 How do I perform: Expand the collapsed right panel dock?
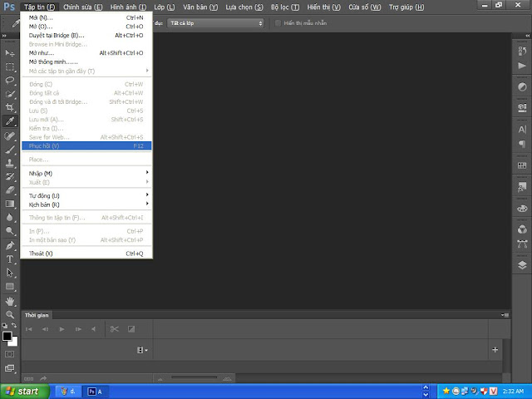(528, 36)
